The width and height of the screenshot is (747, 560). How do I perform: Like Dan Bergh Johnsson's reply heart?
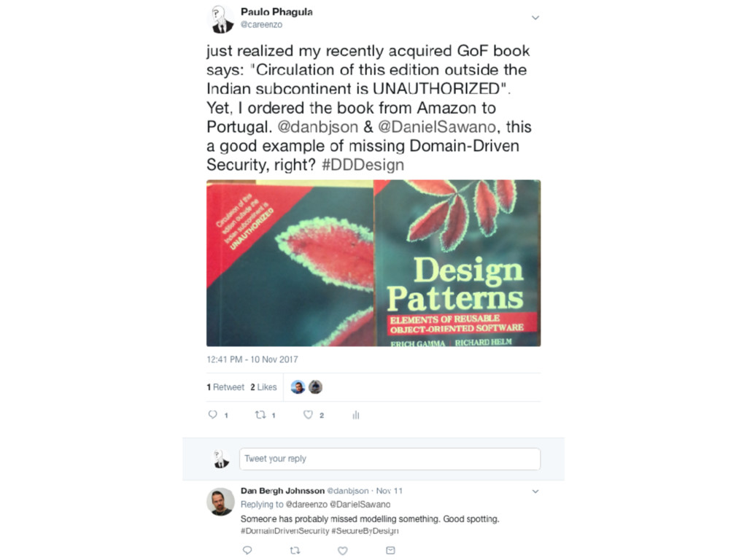click(343, 551)
